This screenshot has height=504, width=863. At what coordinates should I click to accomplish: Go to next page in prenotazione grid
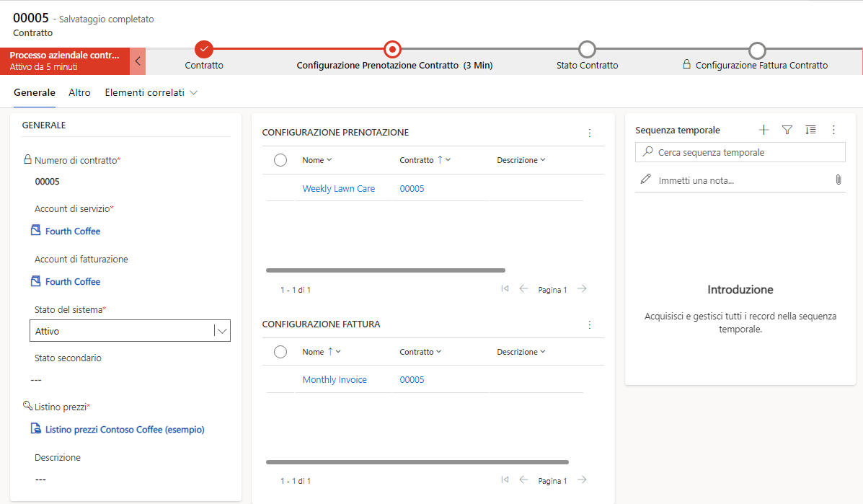pyautogui.click(x=582, y=289)
